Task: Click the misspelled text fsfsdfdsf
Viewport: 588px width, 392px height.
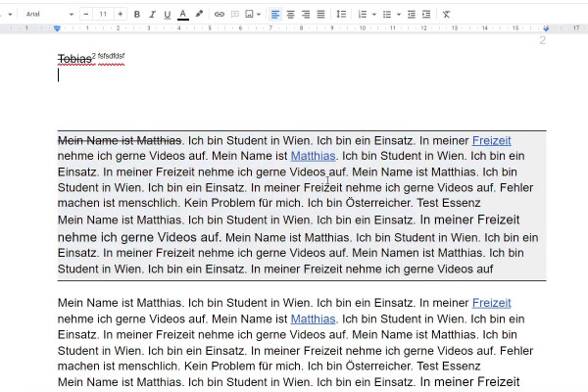Action: click(111, 56)
